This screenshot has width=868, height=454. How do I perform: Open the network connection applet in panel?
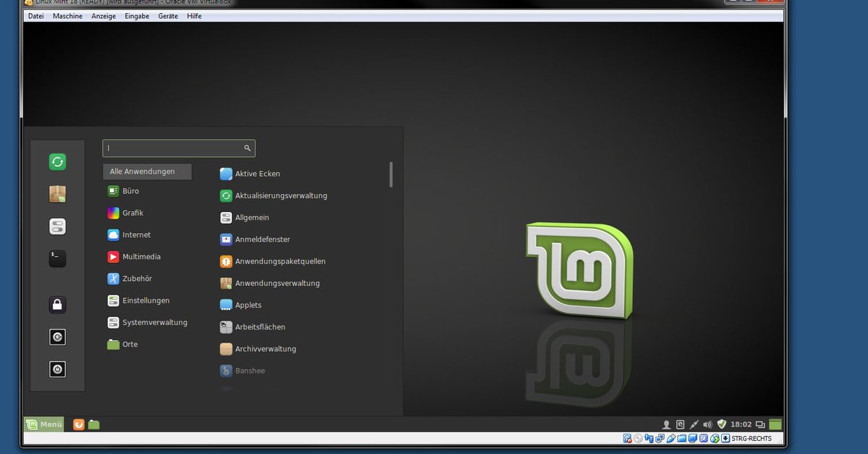point(694,424)
